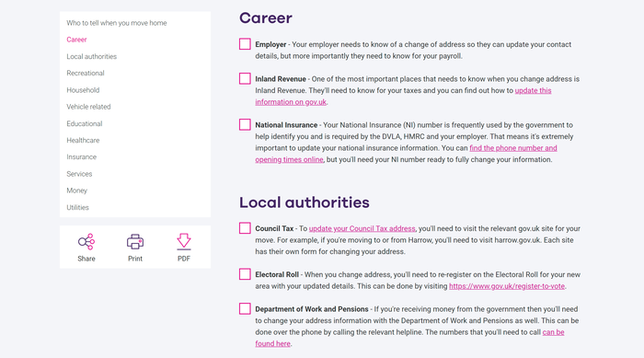Visit the gov.uk register-to-vote link
This screenshot has height=358, width=644.
[x=507, y=286]
